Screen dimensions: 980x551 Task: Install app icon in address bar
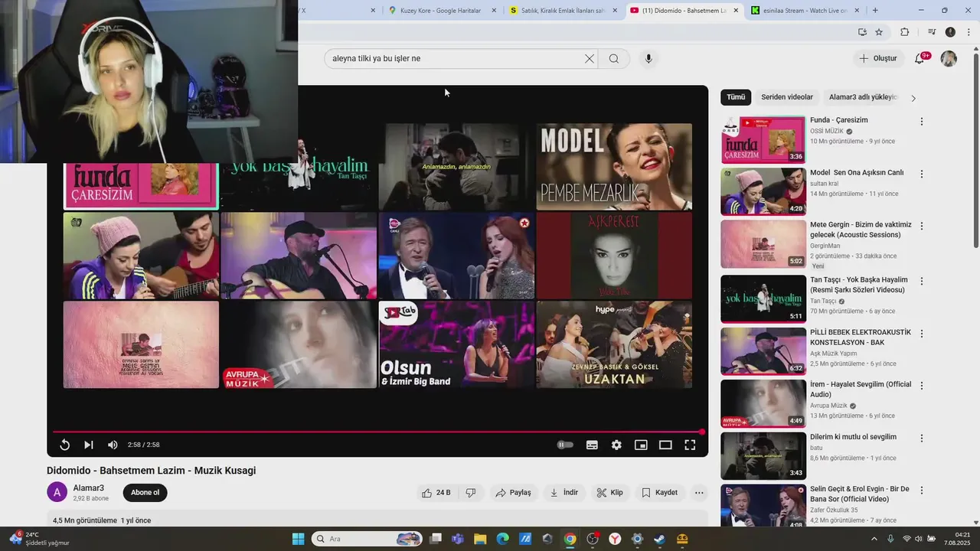pos(862,32)
